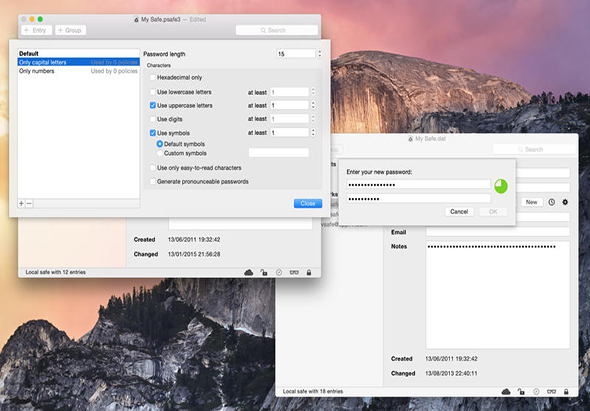Open password history clock icon beside New button
The height and width of the screenshot is (411, 590).
click(552, 202)
